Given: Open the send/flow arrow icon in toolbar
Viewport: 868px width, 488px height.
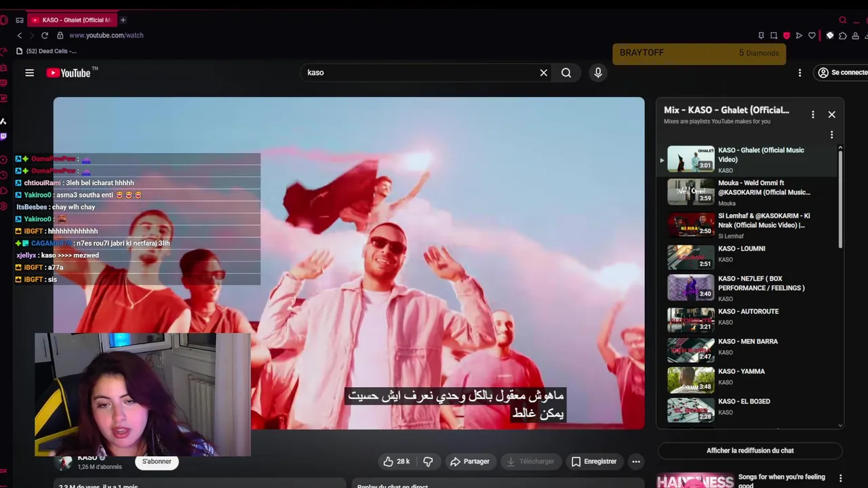Looking at the screenshot, I should tap(799, 35).
